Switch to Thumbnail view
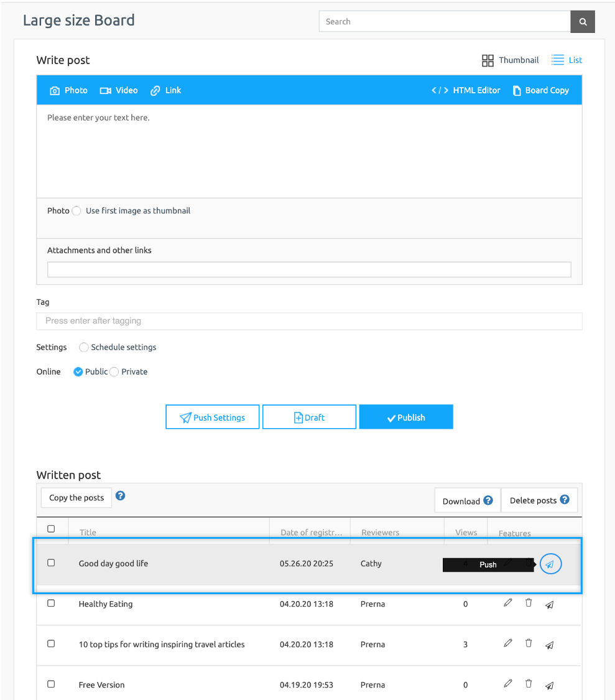The width and height of the screenshot is (615, 700). tap(510, 60)
